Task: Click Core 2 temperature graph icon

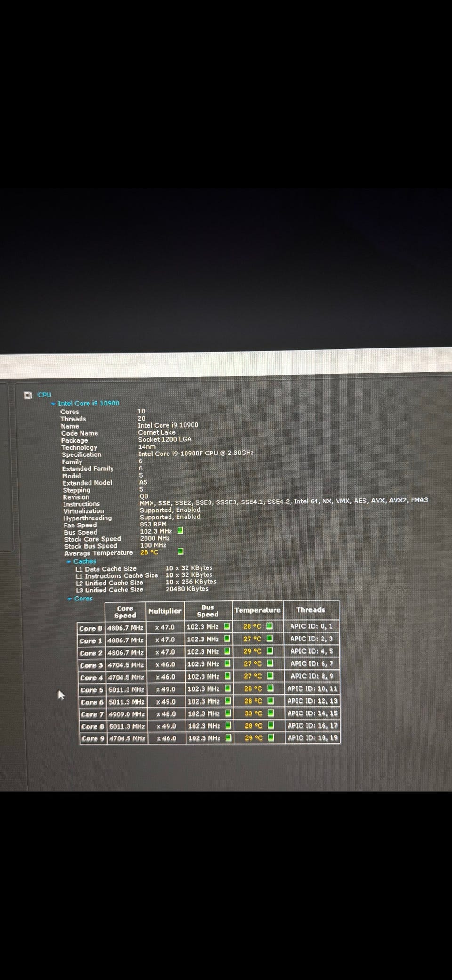Action: click(270, 651)
